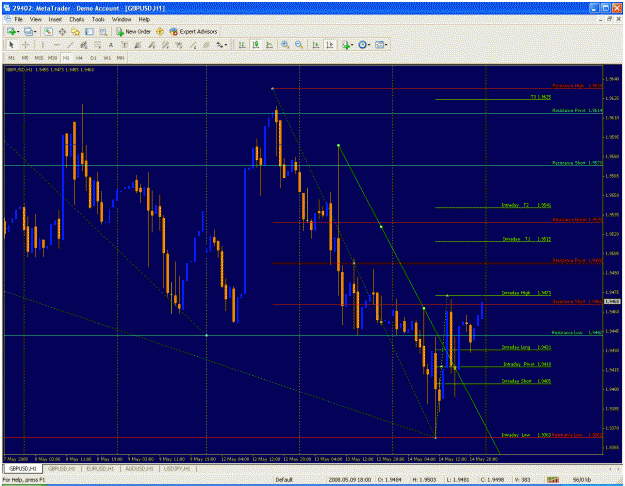Pick the Draw Horizontal Line tool

click(57, 45)
